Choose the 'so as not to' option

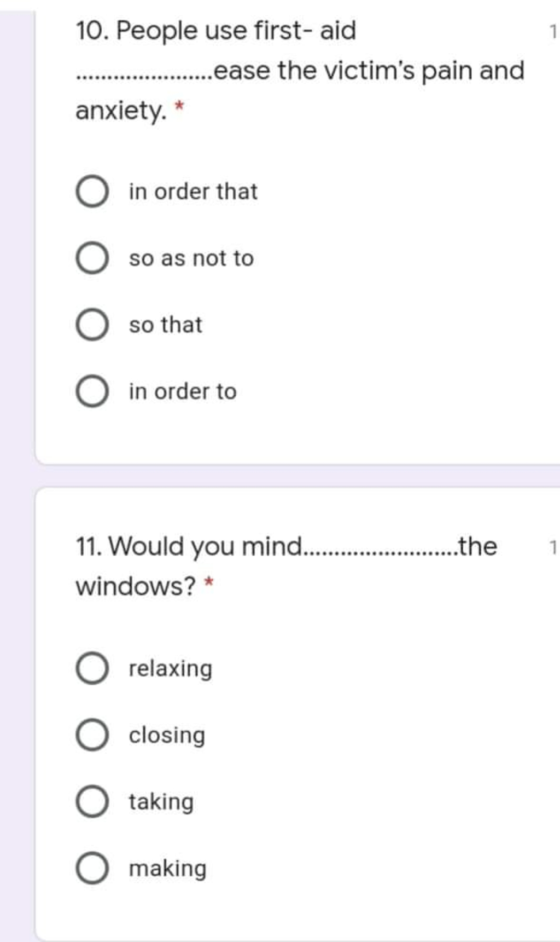tap(92, 258)
